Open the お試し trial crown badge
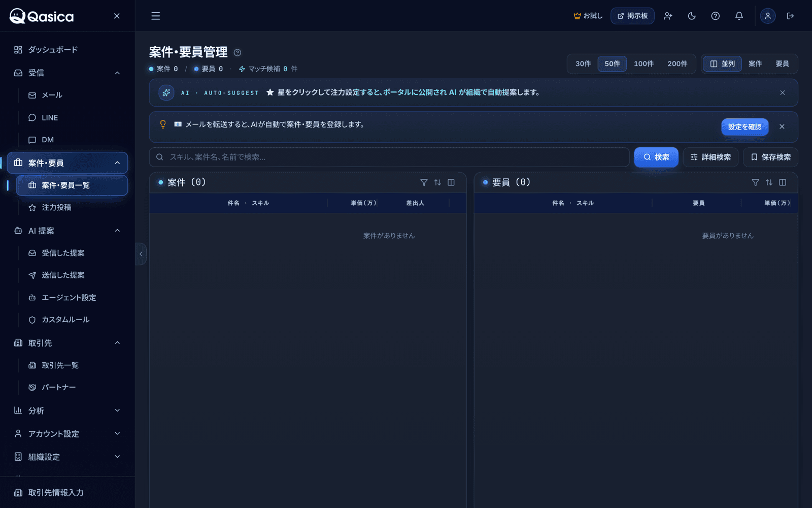812x508 pixels. tap(588, 16)
